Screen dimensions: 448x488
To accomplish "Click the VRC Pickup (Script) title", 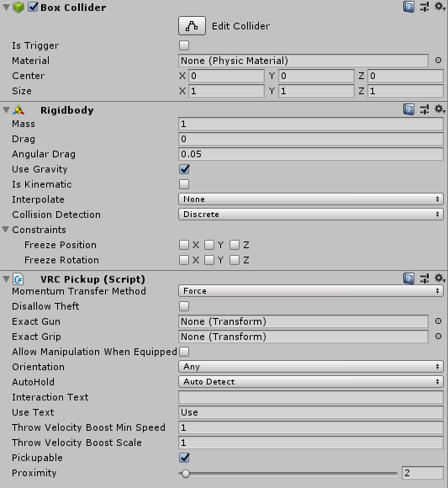I will click(92, 279).
